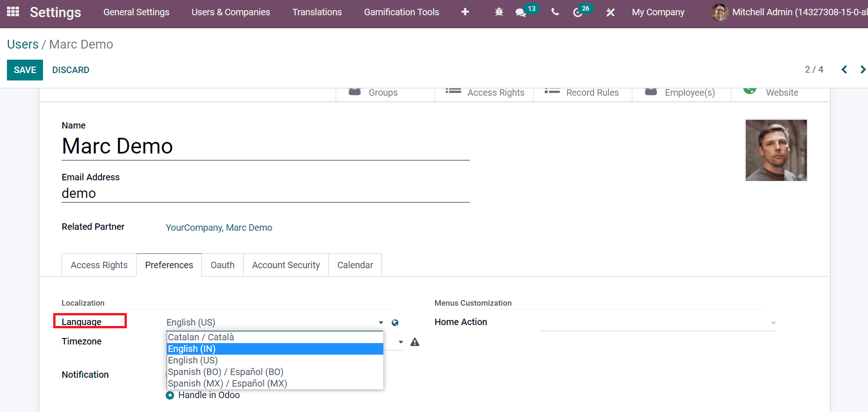Click the Email Address field with demo
Viewport: 868px width, 412px height.
(266, 193)
